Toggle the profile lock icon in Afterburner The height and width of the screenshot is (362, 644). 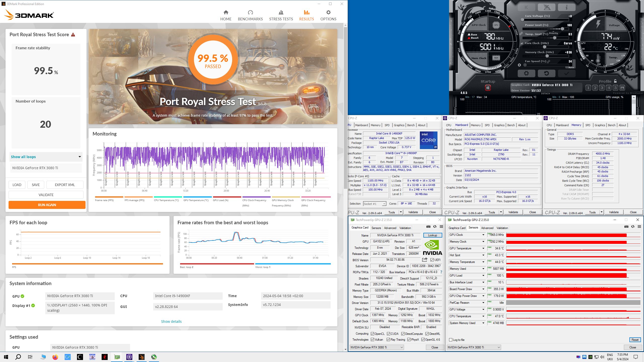(615, 81)
